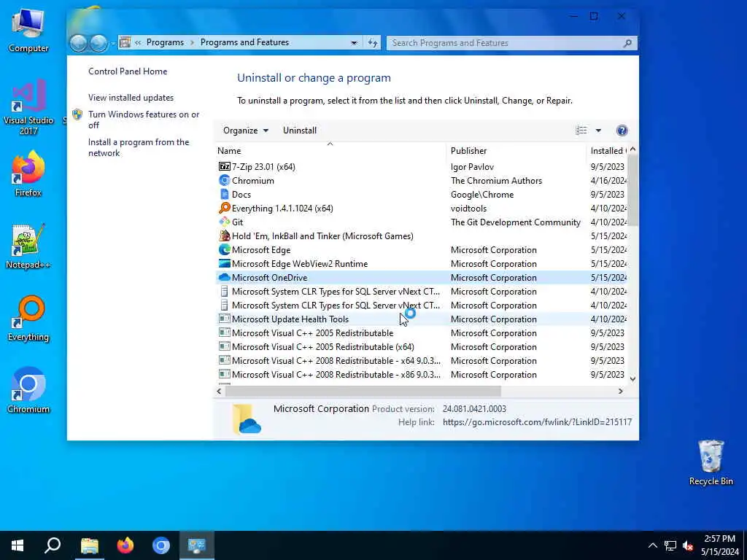Click the change view icon in the toolbar
Viewport: 747px width, 560px height.
(x=581, y=131)
